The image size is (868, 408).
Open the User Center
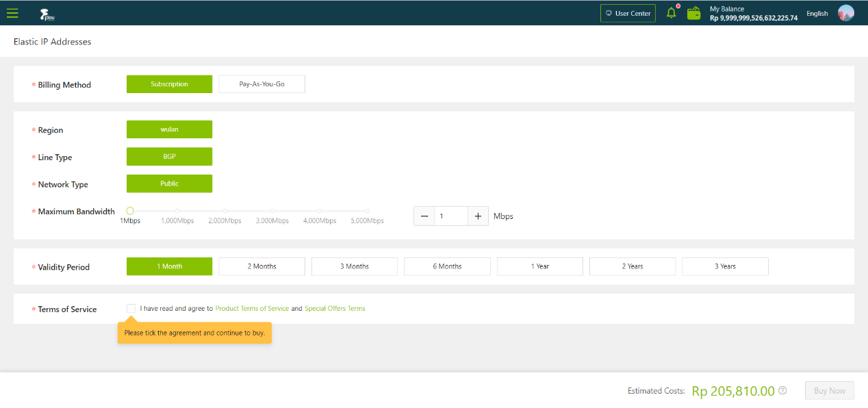[628, 13]
